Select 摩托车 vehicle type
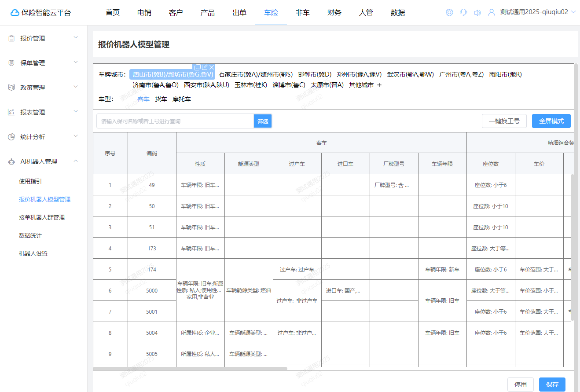This screenshot has width=580, height=392. [182, 99]
